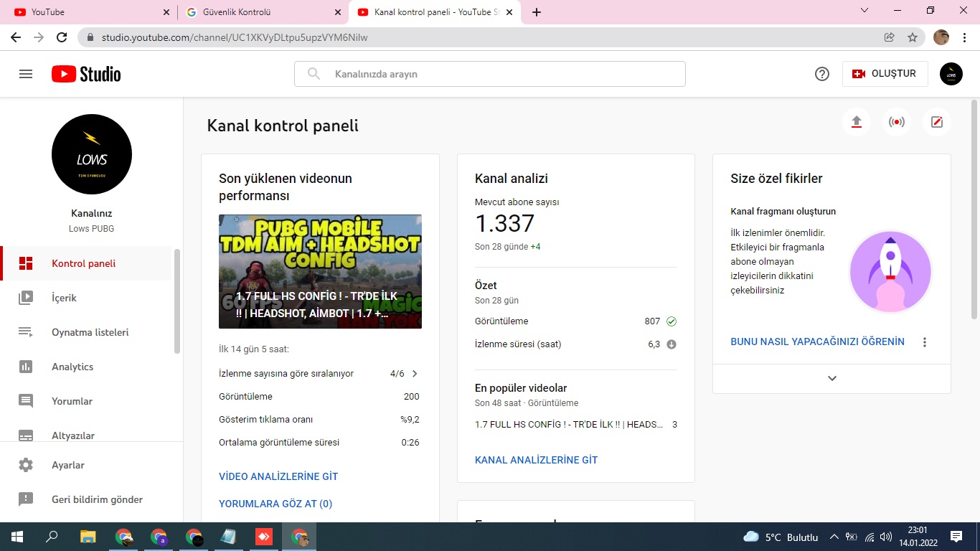The image size is (980, 551).
Task: Go to Analytics in the sidebar
Action: (87, 367)
